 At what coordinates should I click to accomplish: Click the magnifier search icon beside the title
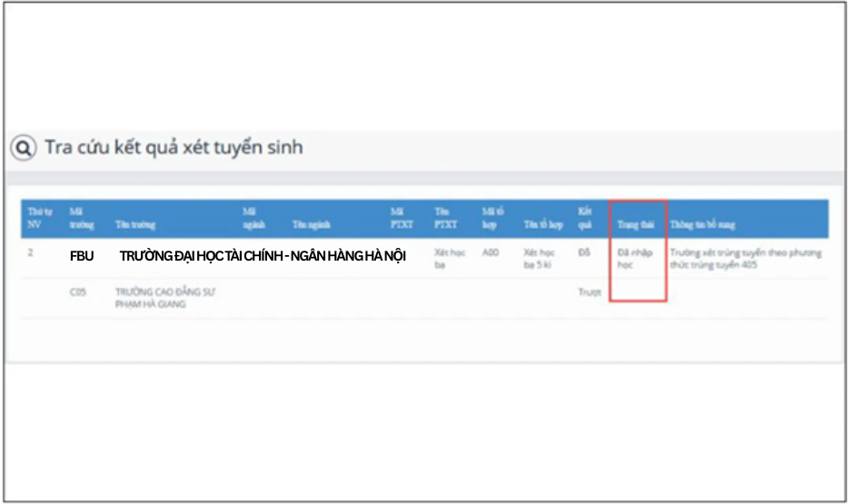(24, 147)
